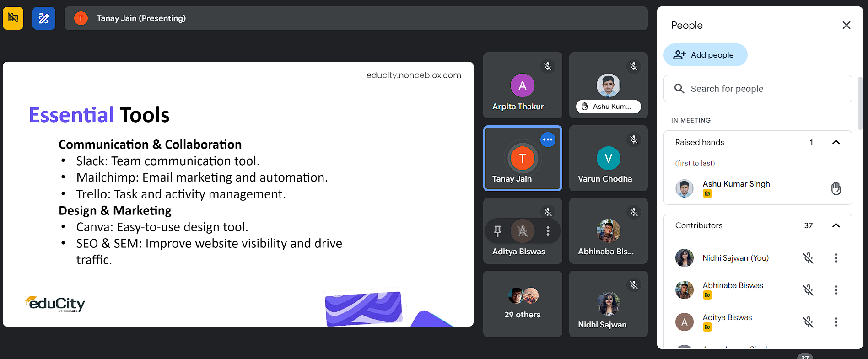Click "Tanay Jain (Presenting)" label

pyautogui.click(x=141, y=18)
